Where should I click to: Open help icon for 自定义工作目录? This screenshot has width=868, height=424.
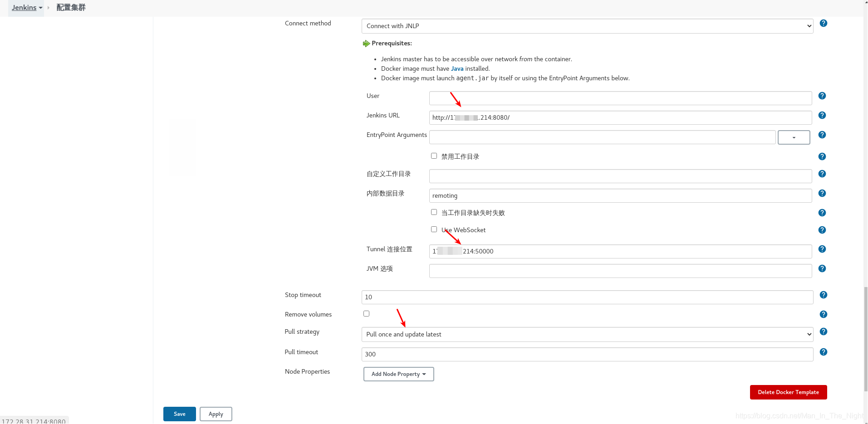click(x=822, y=174)
